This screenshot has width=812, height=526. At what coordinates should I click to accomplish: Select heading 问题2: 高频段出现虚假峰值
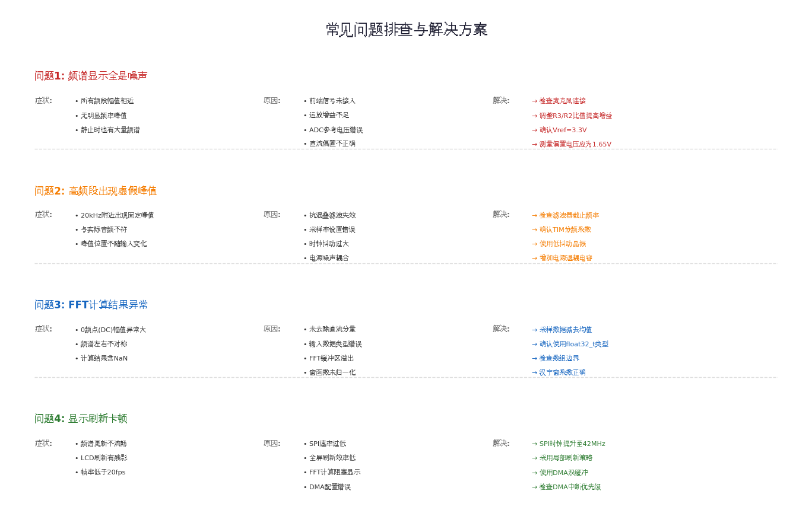(x=96, y=191)
